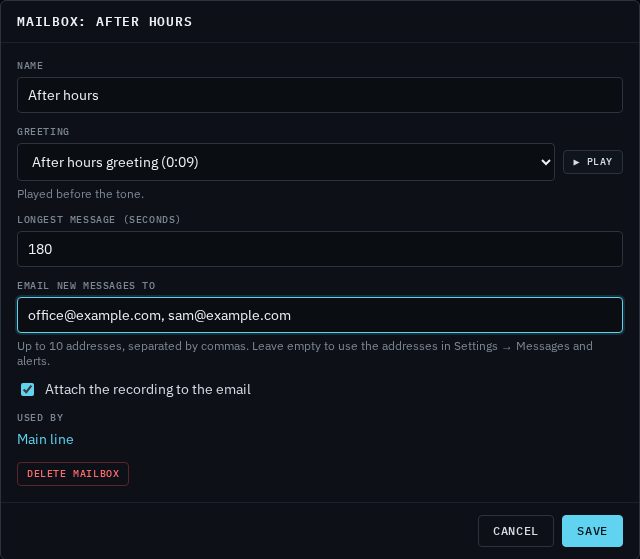Play the After hours greeting
Viewport: 640px width, 559px height.
click(x=593, y=162)
